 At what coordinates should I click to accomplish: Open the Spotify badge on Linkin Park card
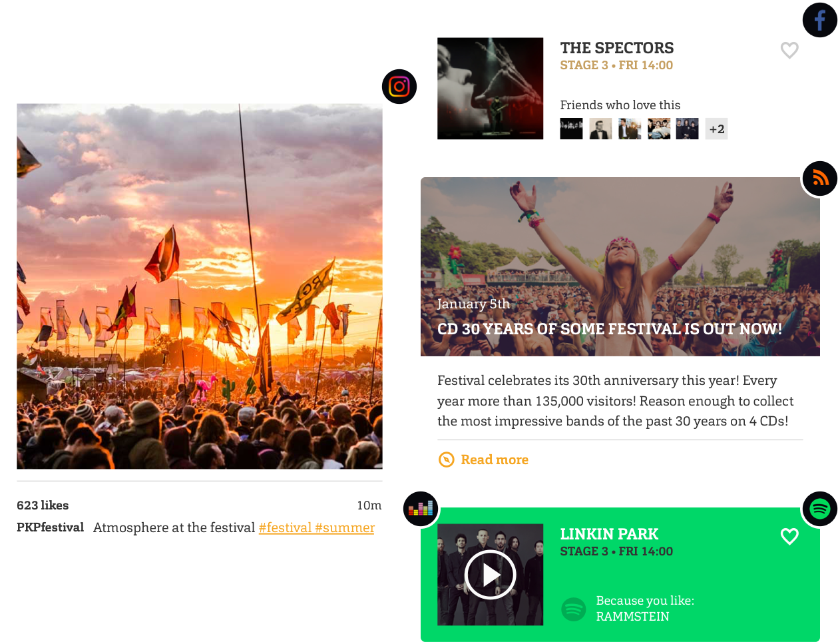(x=819, y=509)
